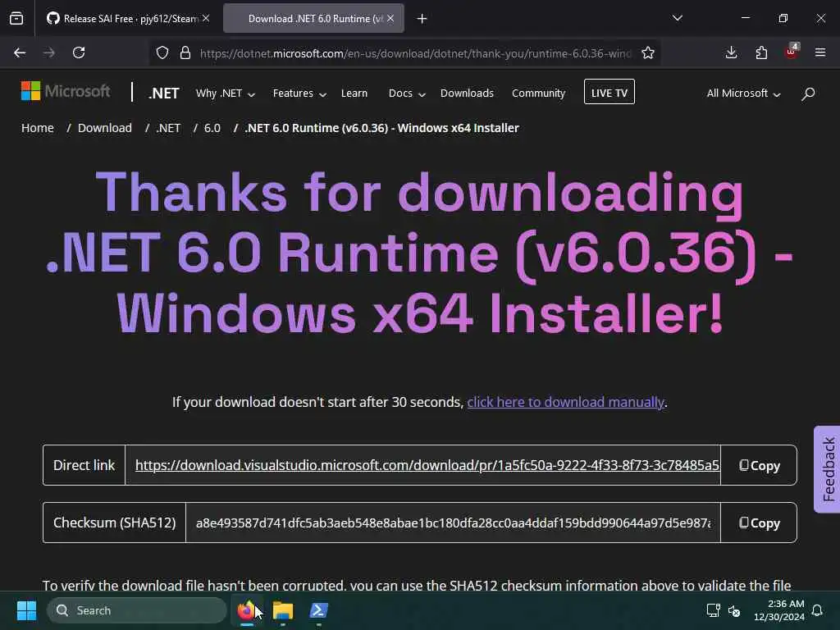Switch to the Release SAI Free GitHub tab

127,19
